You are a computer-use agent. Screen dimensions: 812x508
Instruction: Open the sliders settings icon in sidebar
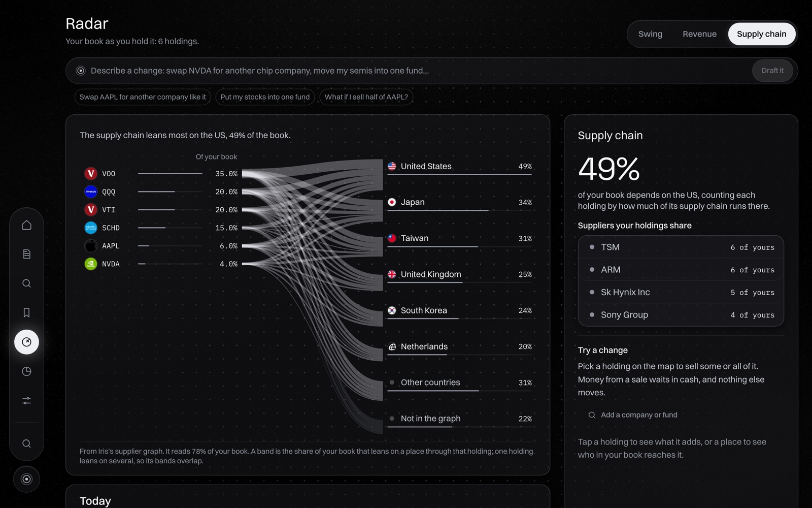[26, 401]
